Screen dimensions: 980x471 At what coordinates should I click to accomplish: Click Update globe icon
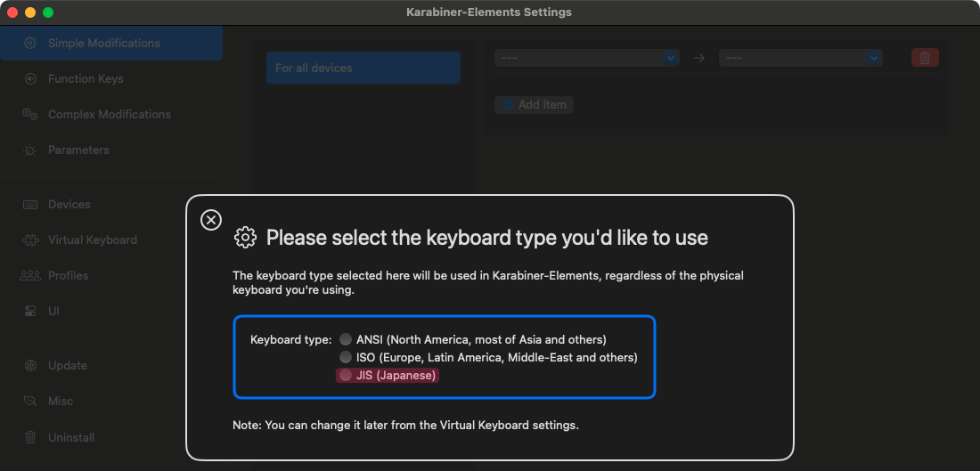30,365
